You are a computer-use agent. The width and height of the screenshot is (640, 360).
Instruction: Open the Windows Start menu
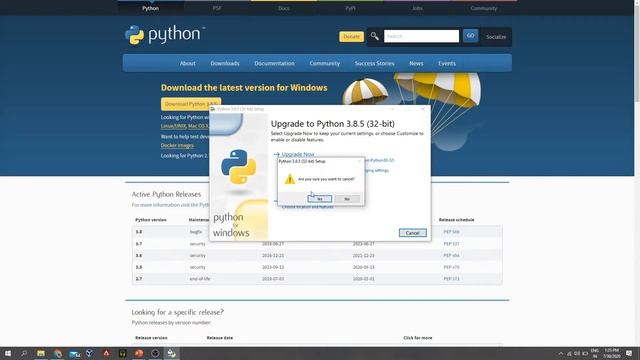(8, 353)
